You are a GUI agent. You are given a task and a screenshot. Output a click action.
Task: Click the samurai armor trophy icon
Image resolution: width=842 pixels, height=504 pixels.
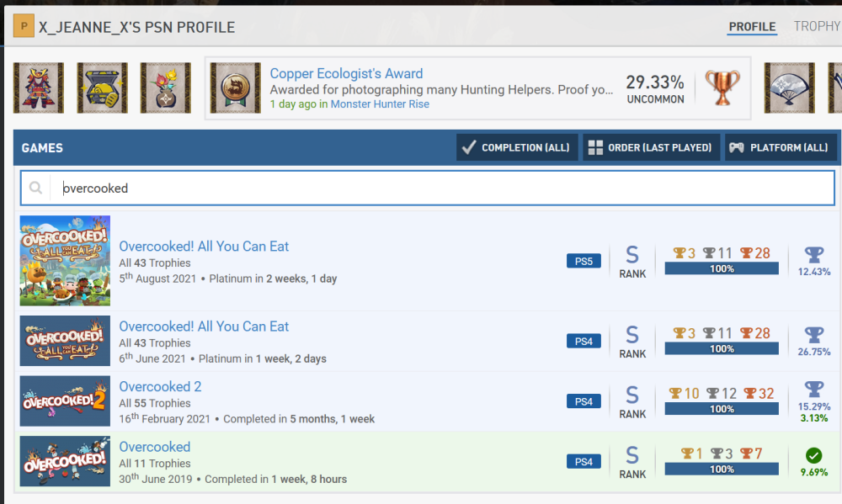[39, 88]
